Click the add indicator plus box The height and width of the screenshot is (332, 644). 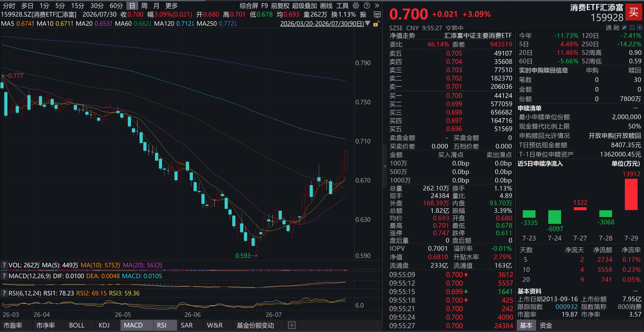point(292,325)
